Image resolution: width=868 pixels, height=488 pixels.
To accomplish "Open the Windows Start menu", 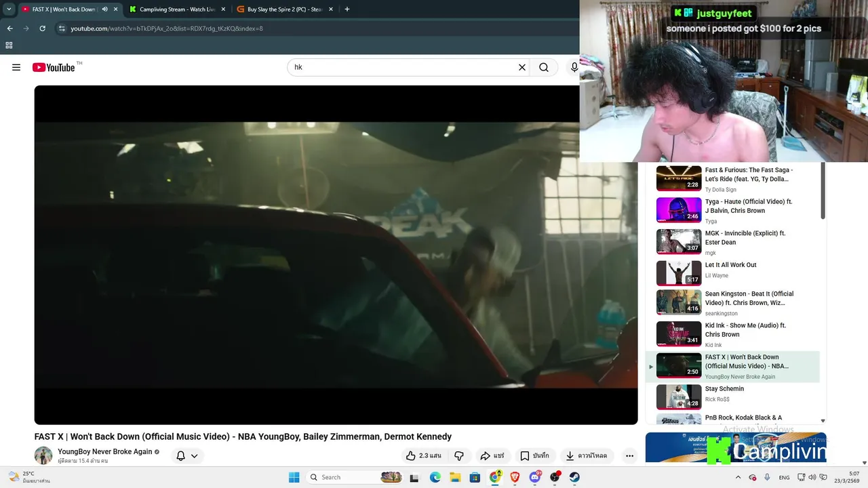I will (x=294, y=477).
